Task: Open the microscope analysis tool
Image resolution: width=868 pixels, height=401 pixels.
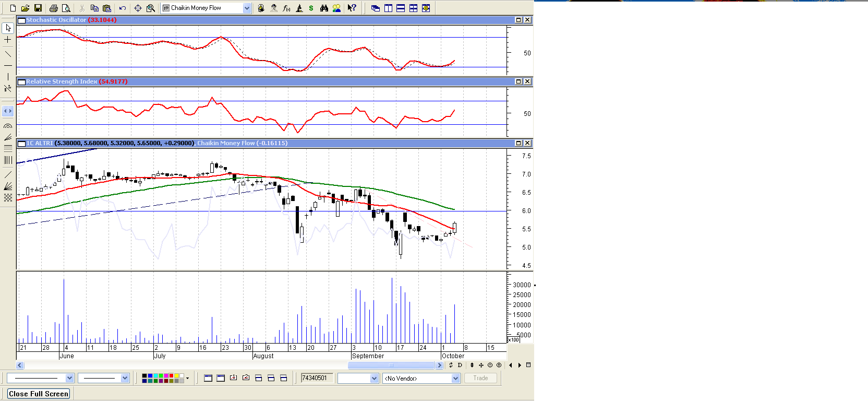Action: pyautogui.click(x=299, y=8)
